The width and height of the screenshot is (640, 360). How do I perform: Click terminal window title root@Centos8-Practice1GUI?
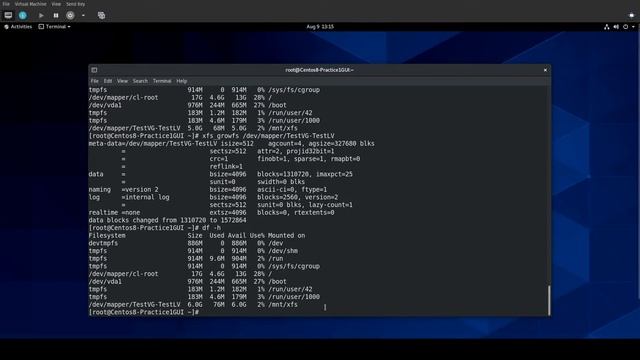click(x=320, y=70)
